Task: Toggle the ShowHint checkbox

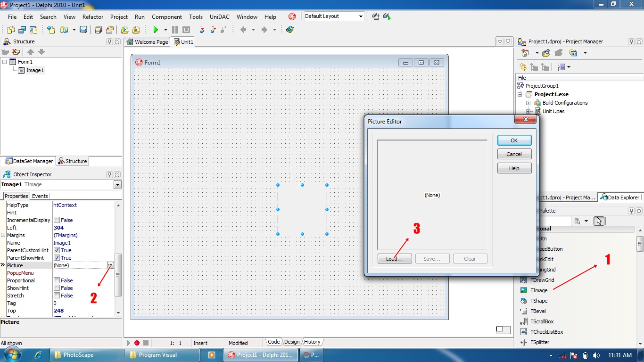Action: point(57,288)
